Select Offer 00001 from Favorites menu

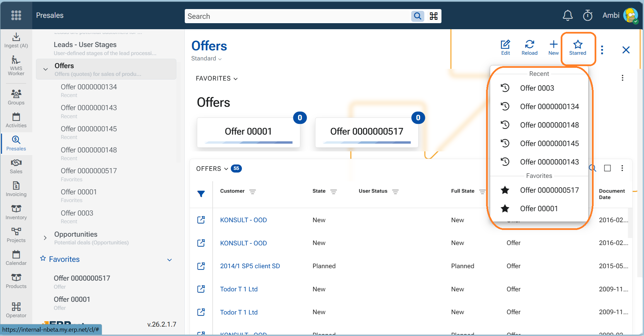[x=539, y=208]
